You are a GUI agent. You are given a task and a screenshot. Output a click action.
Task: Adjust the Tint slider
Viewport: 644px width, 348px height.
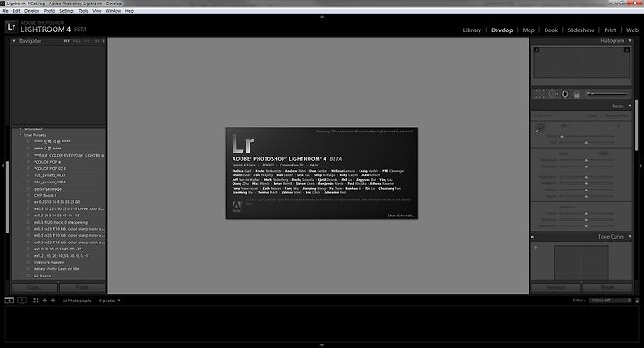pos(586,142)
